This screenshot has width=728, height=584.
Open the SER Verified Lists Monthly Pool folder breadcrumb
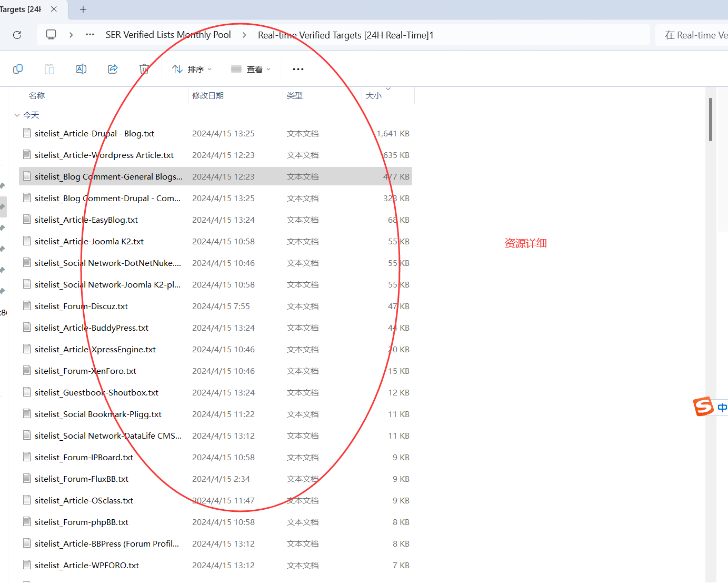[x=168, y=35]
